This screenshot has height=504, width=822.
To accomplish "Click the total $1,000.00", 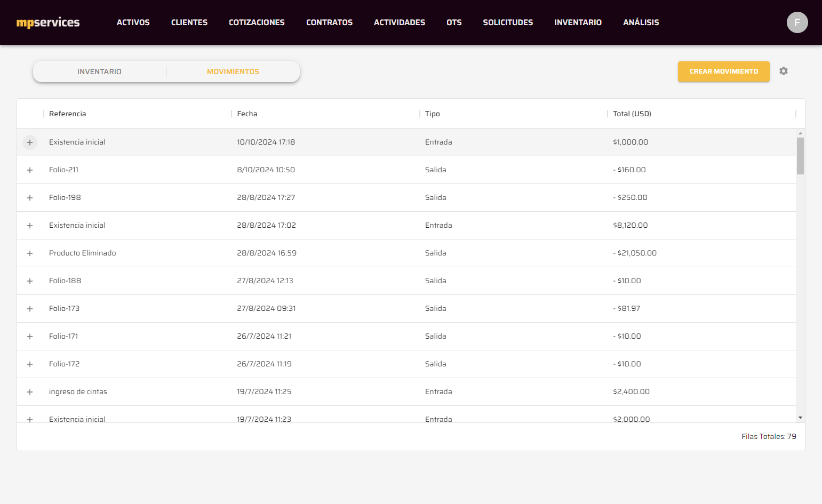I will pyautogui.click(x=631, y=142).
